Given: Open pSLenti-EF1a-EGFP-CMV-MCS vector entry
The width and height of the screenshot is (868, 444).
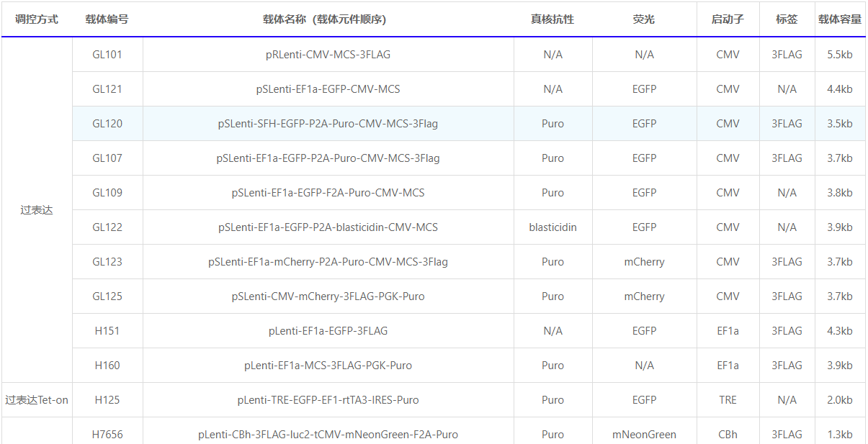Looking at the screenshot, I should click(x=328, y=89).
